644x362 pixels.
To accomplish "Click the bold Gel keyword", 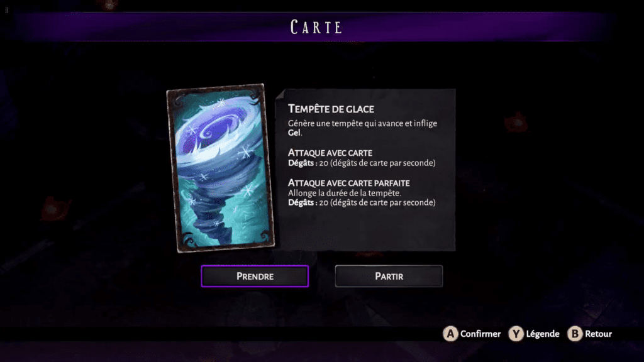I will pyautogui.click(x=294, y=133).
